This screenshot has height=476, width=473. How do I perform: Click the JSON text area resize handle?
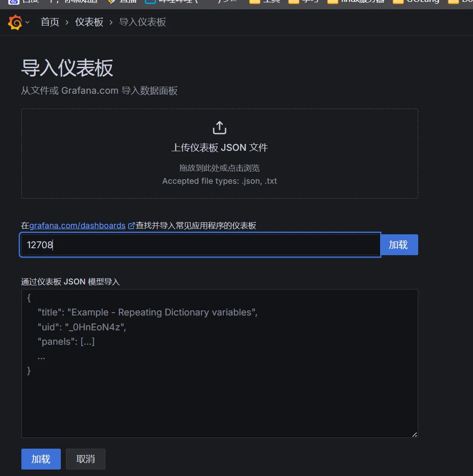414,434
